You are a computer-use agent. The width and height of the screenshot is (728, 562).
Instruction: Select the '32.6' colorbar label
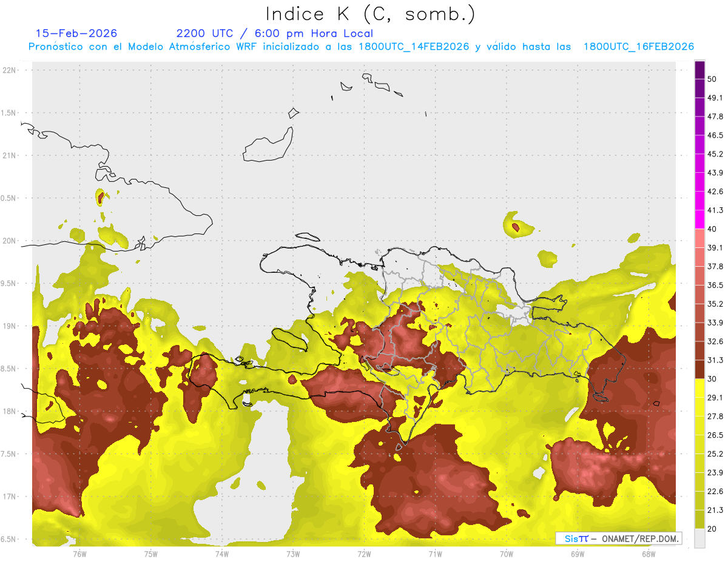(x=715, y=341)
